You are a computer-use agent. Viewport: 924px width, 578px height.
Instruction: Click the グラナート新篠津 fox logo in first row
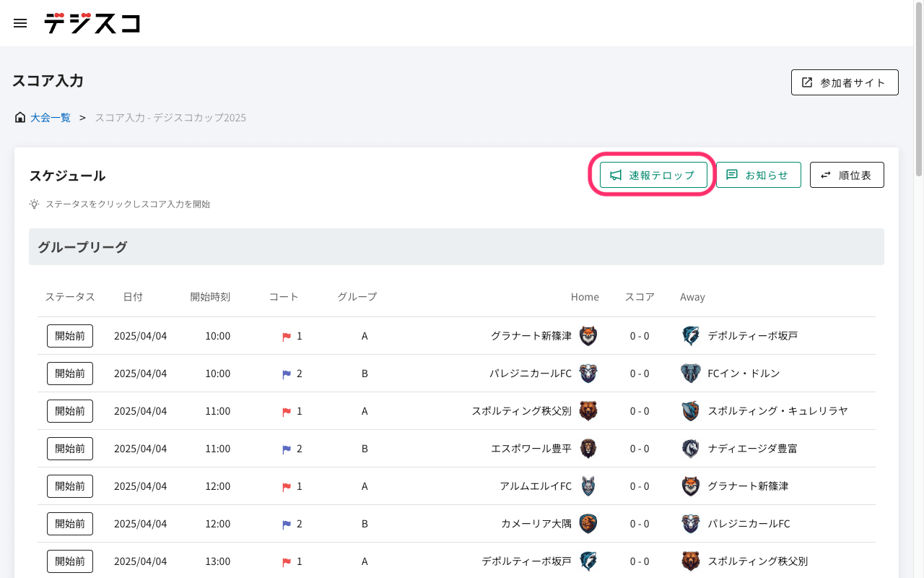point(588,336)
